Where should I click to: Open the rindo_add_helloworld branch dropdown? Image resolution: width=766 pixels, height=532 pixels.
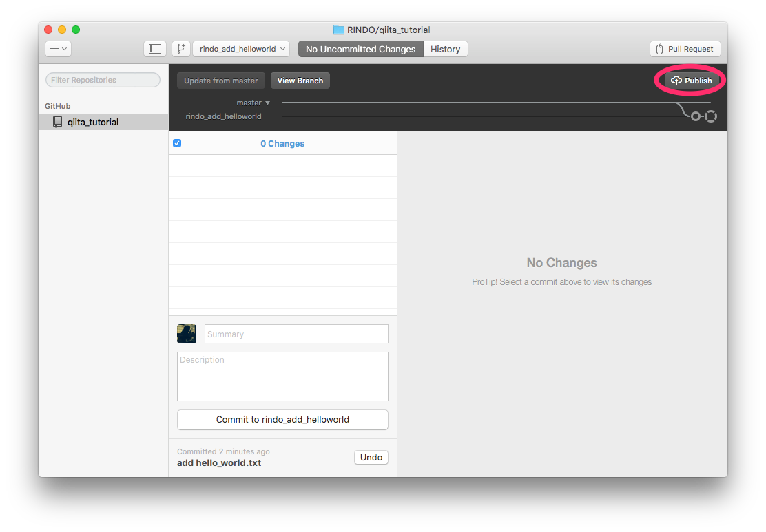coord(240,49)
